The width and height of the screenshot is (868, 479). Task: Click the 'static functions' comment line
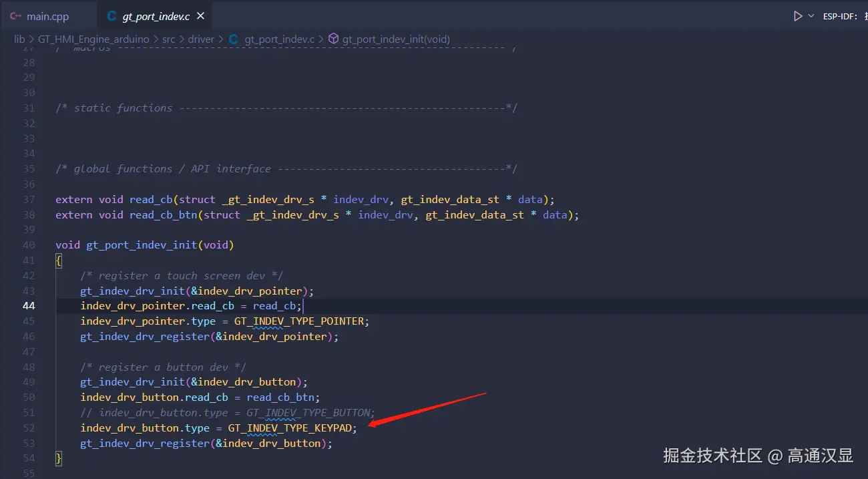pos(286,108)
